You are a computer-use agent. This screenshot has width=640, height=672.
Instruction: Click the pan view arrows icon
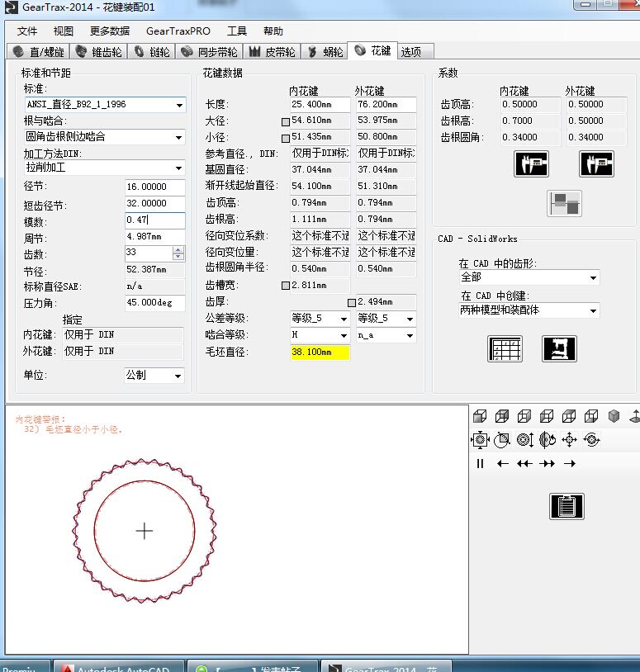click(x=569, y=440)
